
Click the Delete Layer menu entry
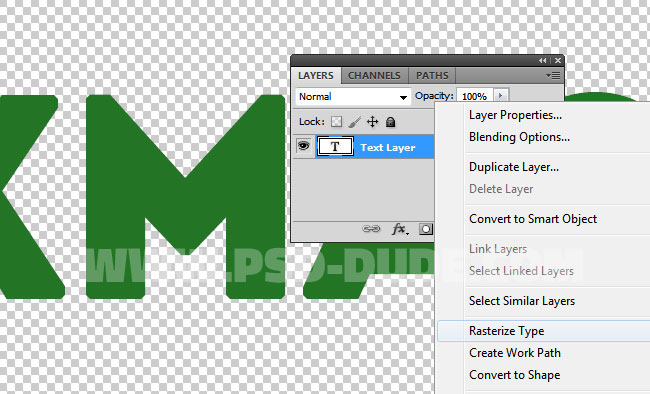501,189
